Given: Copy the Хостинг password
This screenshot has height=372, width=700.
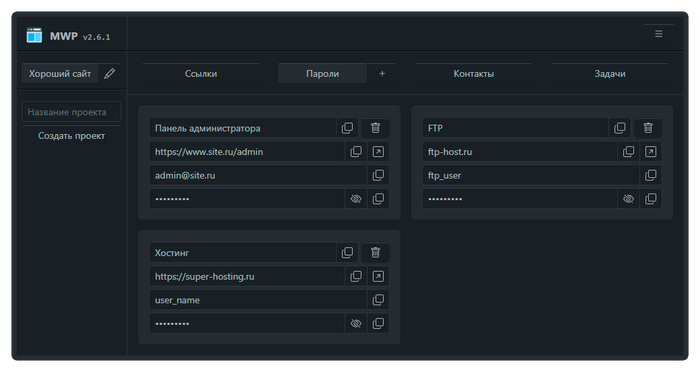Looking at the screenshot, I should [x=378, y=323].
